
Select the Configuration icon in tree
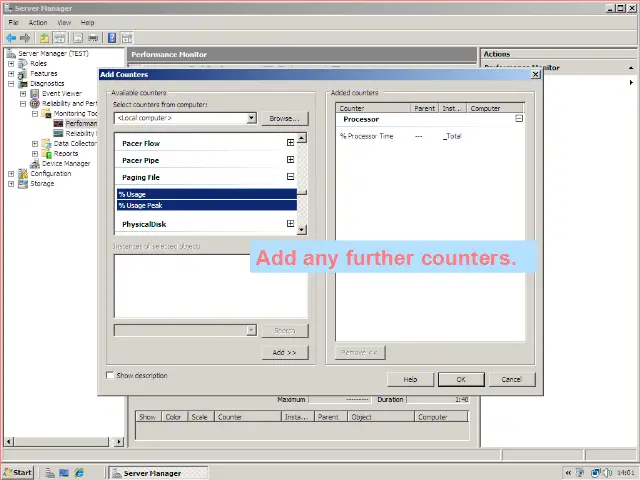[x=23, y=174]
